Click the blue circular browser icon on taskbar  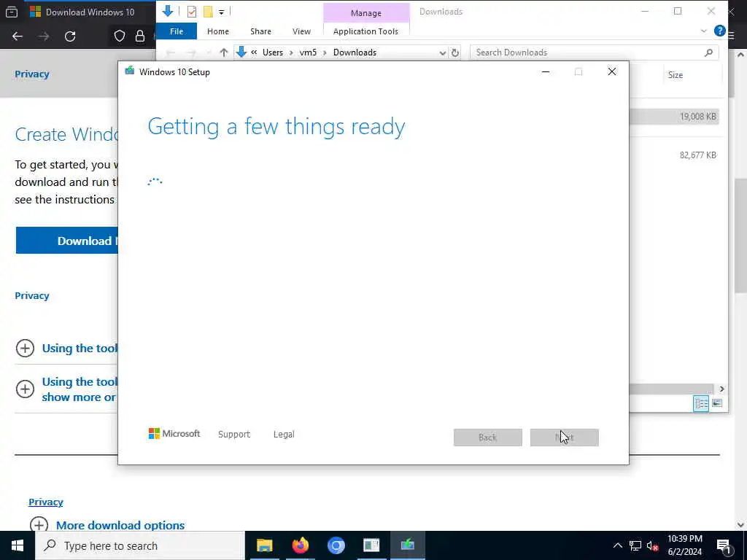[x=336, y=545]
